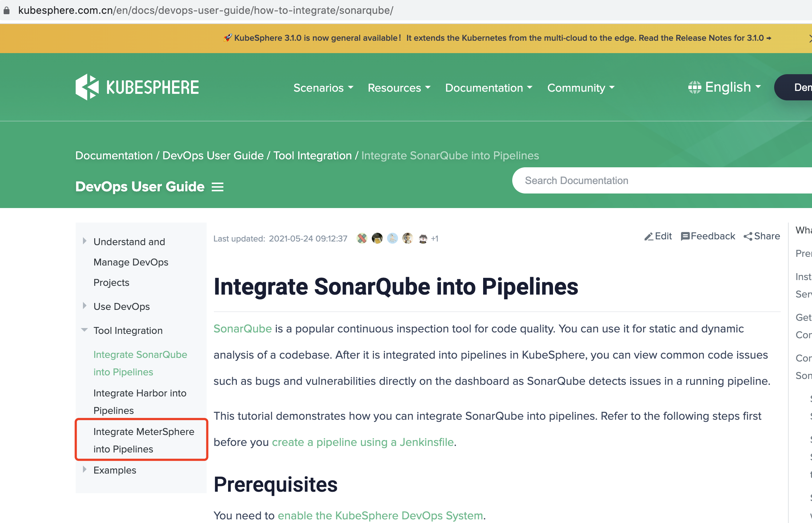
Task: Click the KubeSphere logo icon
Action: [87, 87]
